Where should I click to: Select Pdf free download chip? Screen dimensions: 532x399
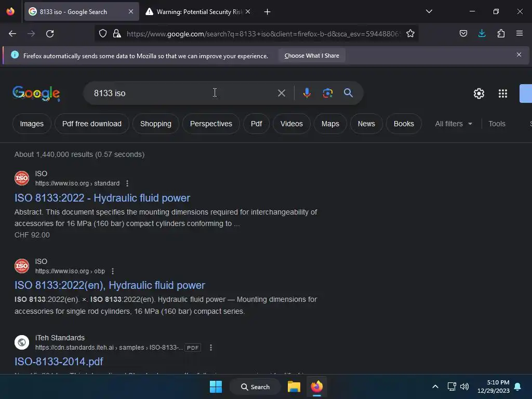92,124
